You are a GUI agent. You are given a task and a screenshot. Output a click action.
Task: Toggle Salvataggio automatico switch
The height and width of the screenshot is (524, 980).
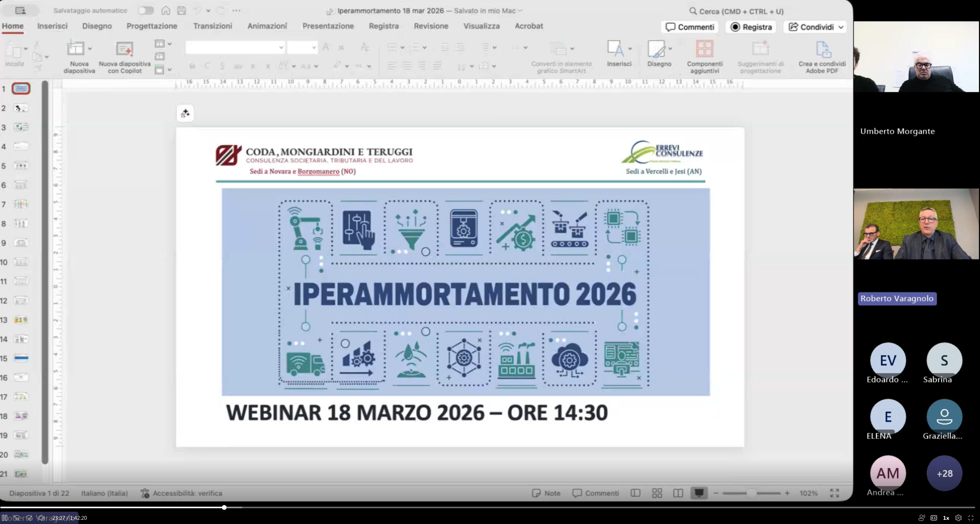click(x=146, y=11)
